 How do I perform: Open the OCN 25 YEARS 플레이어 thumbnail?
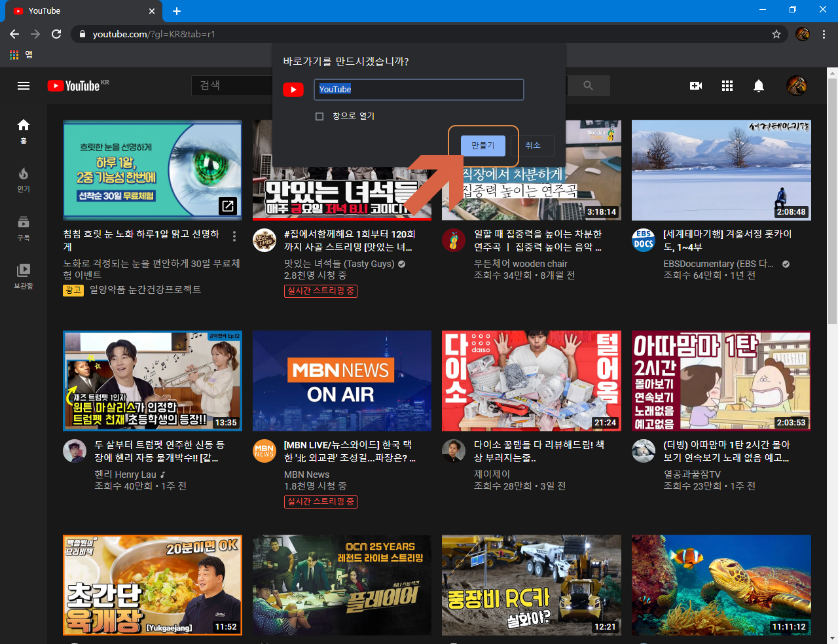point(342,585)
